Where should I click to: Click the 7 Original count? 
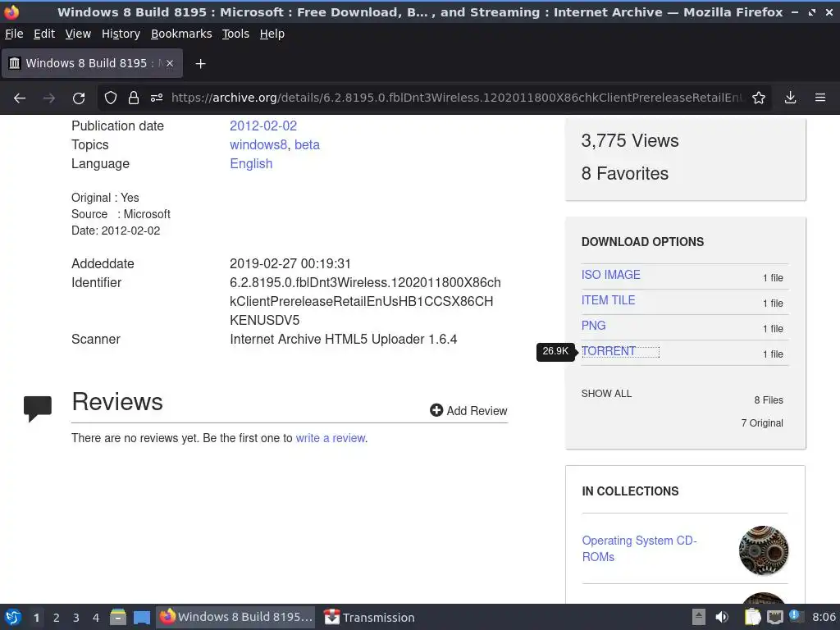point(762,423)
